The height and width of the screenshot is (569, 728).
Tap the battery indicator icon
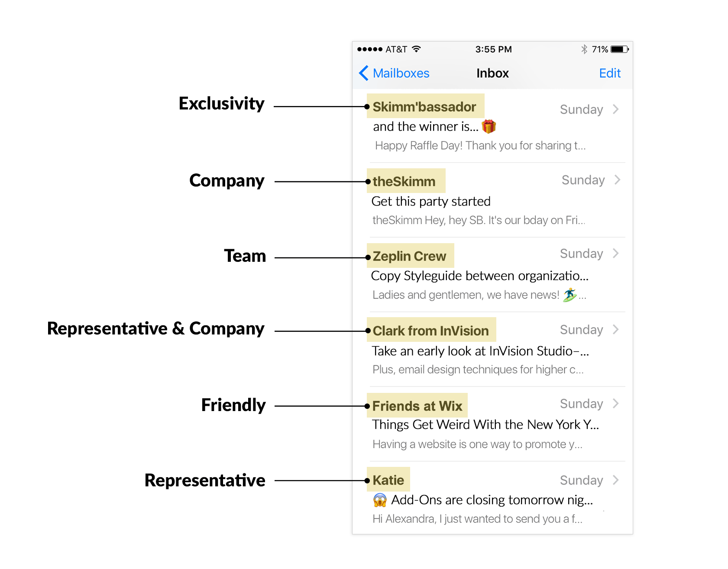coord(619,49)
